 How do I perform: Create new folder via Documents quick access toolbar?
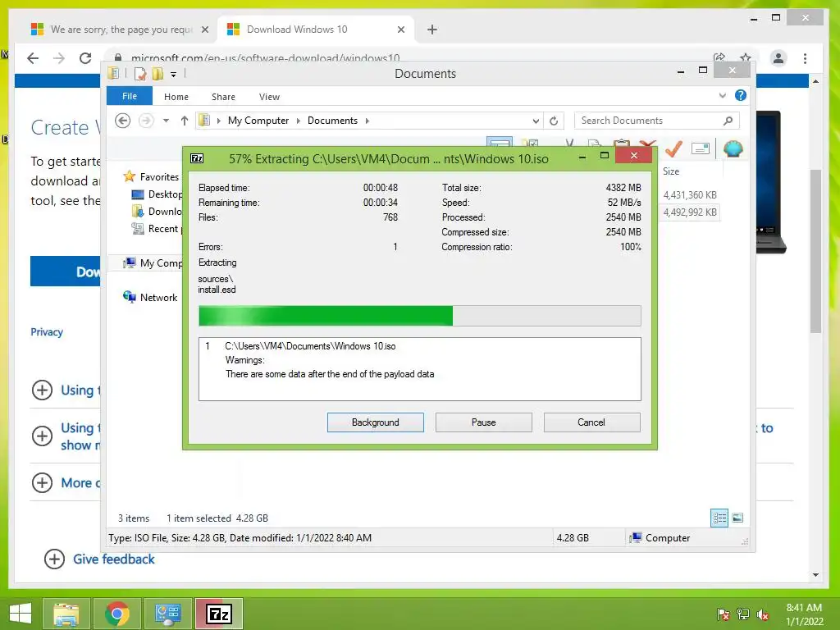pos(157,74)
